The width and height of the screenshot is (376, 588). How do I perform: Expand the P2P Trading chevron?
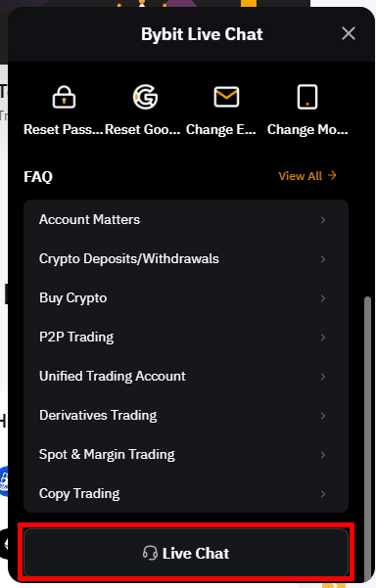point(323,338)
